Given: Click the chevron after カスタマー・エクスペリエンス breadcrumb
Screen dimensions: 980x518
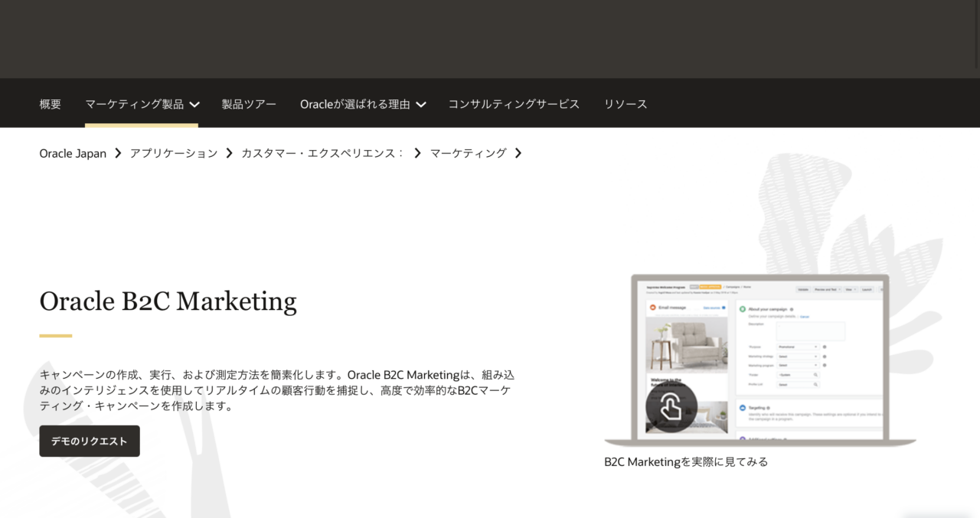Looking at the screenshot, I should tap(417, 153).
